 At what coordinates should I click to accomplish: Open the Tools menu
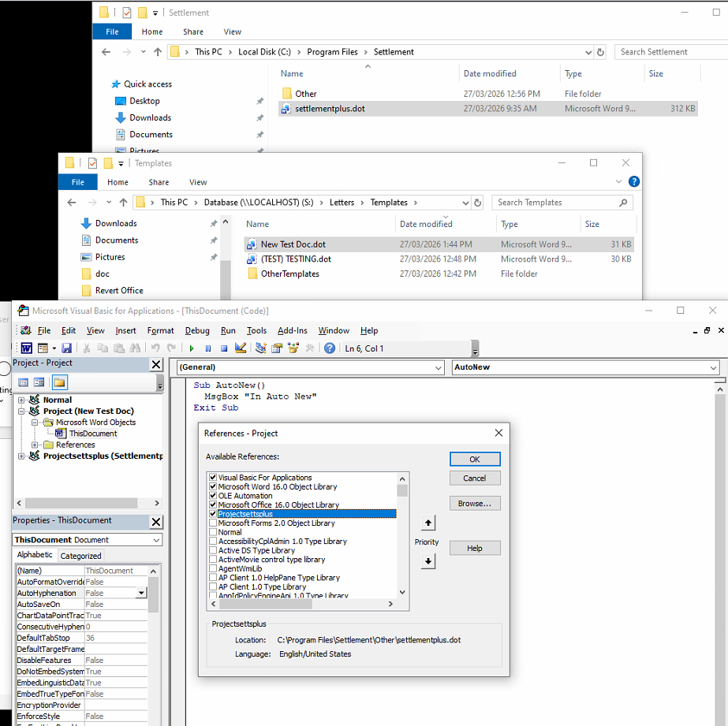point(256,331)
